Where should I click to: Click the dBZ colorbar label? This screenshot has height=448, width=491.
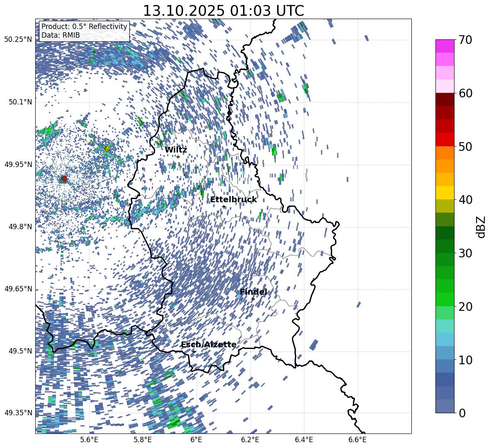481,227
